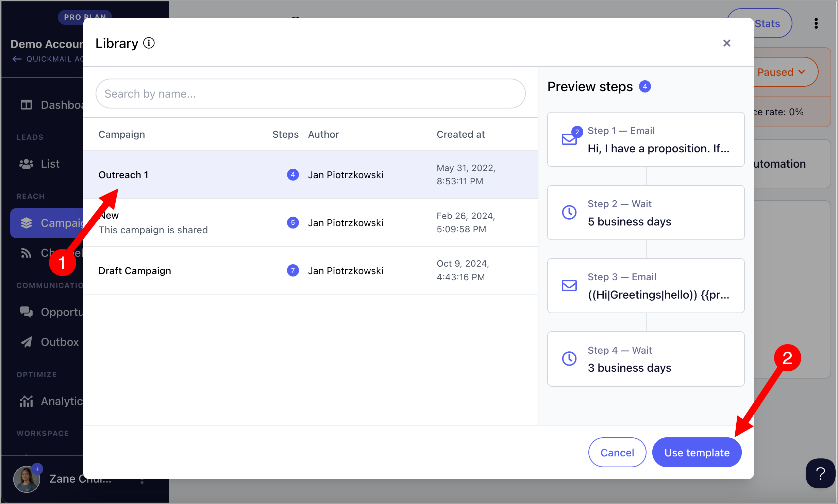Open the Analytics chart icon in sidebar
This screenshot has height=504, width=838.
pyautogui.click(x=26, y=401)
